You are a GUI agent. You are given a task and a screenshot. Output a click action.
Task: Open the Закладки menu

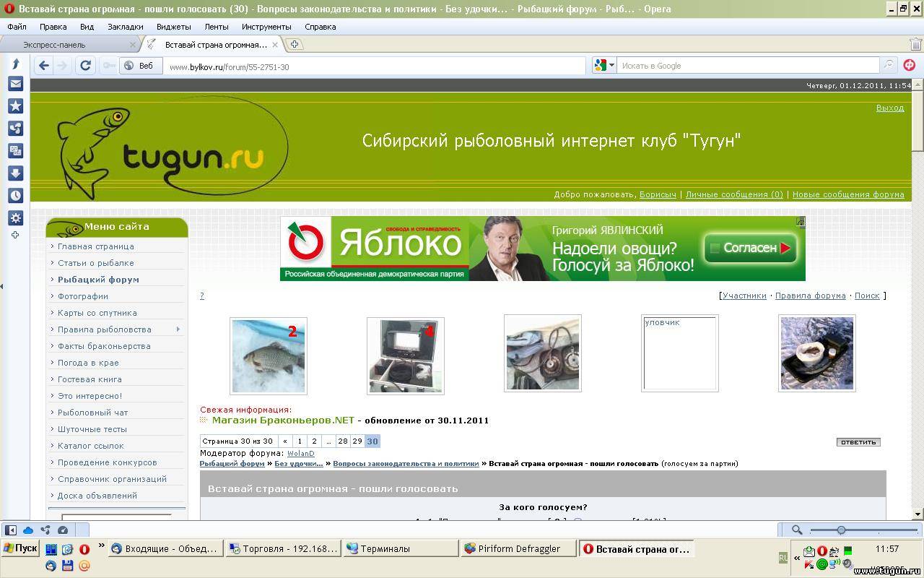point(126,27)
